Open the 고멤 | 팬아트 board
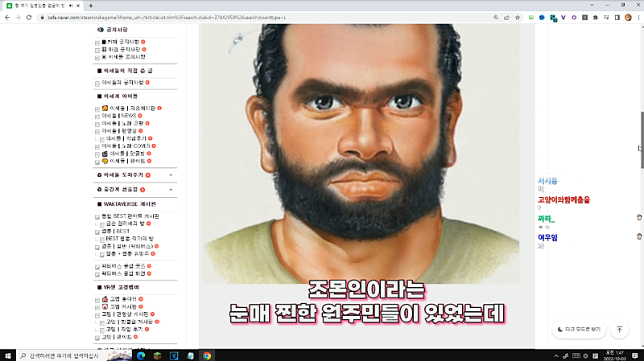644x361 pixels. (x=117, y=337)
